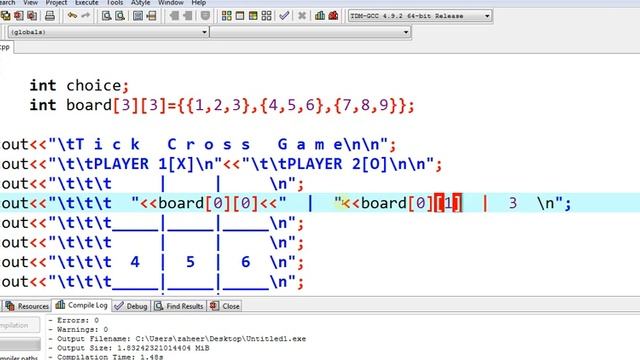
Task: Click the grayed Add to Project icon
Action: [x=174, y=16]
